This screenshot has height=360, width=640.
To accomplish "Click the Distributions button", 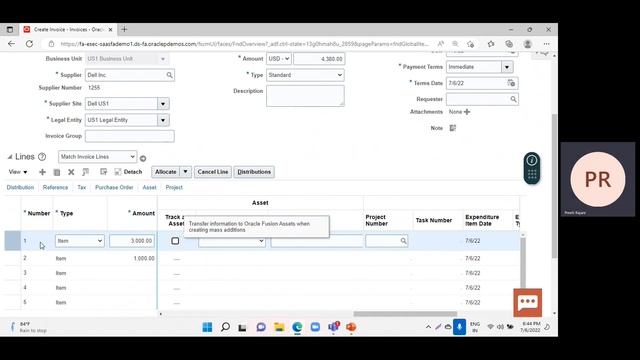I will pyautogui.click(x=254, y=172).
